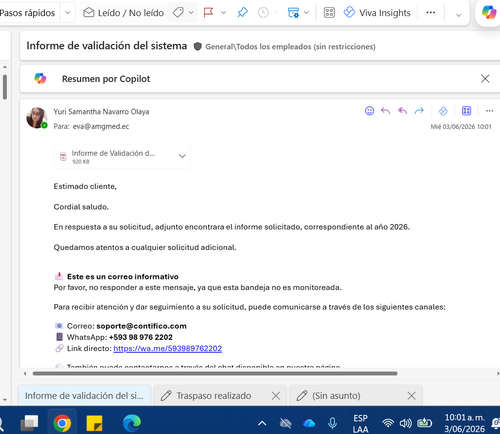Click the down arrow of left scrollbar
The height and width of the screenshot is (434, 500).
tap(5, 399)
